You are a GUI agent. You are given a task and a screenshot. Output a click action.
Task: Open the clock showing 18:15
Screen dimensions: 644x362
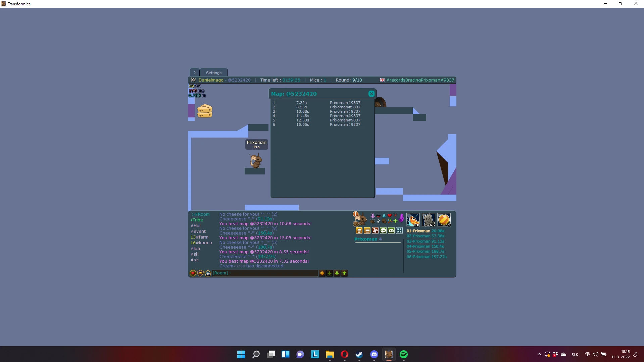(621, 354)
